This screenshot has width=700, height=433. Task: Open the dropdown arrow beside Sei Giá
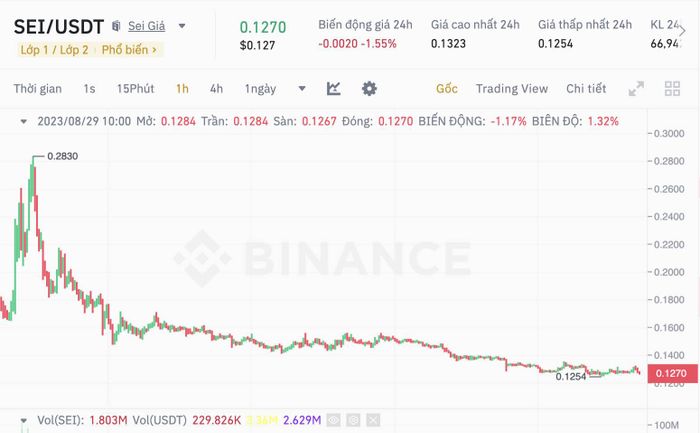tap(182, 25)
